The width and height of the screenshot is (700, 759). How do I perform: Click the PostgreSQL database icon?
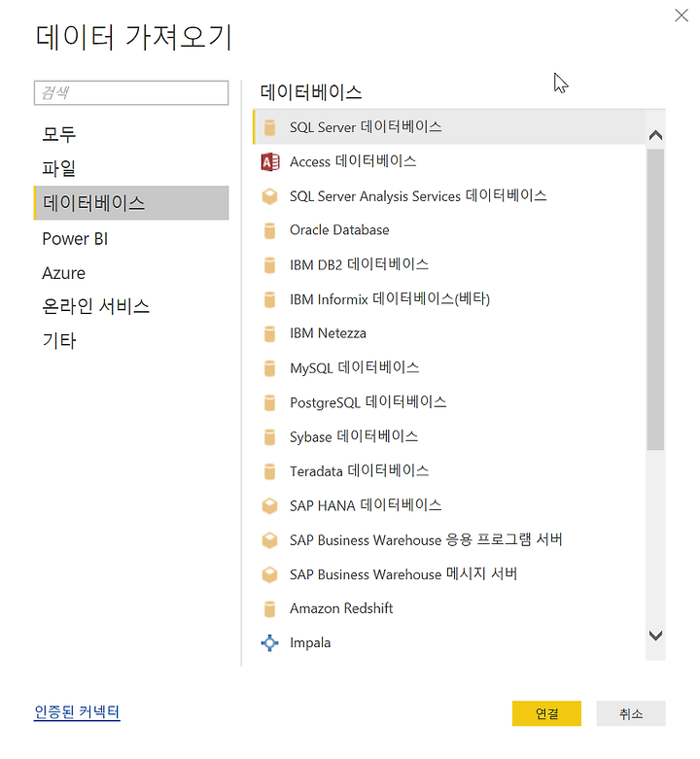tap(269, 402)
